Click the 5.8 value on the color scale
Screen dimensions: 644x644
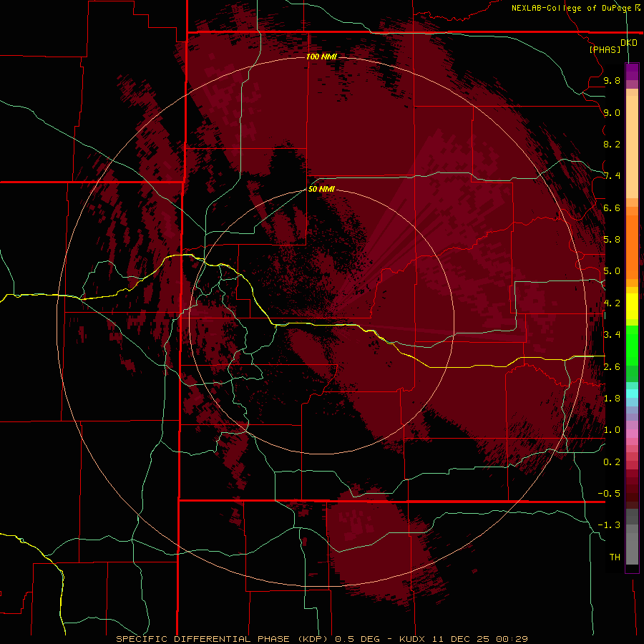coord(612,240)
